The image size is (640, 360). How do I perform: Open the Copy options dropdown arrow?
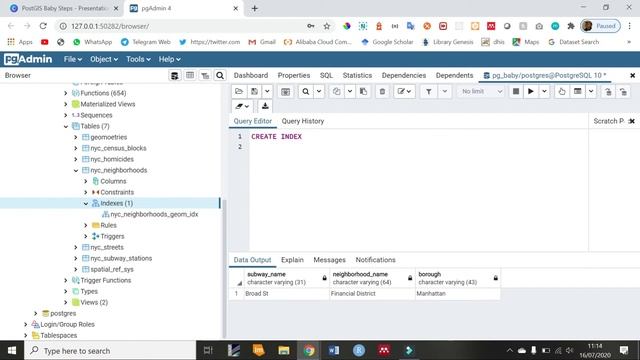[x=350, y=91]
